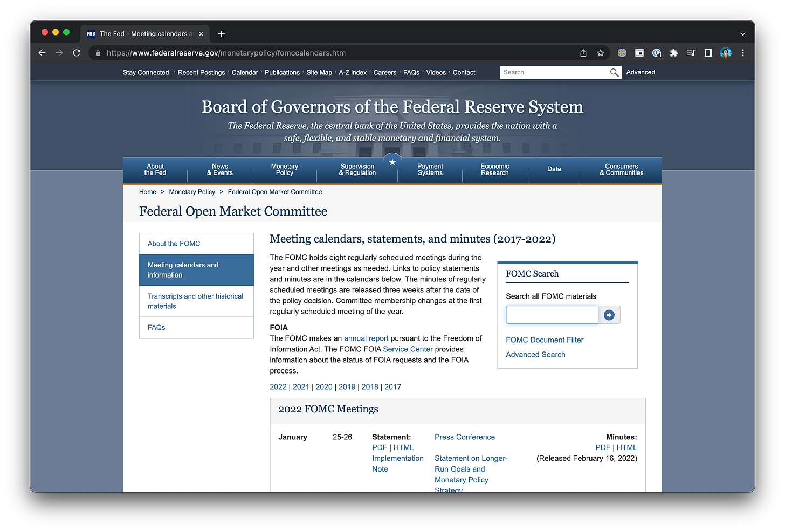Open the News & Events menu
The width and height of the screenshot is (785, 532).
[x=220, y=170]
